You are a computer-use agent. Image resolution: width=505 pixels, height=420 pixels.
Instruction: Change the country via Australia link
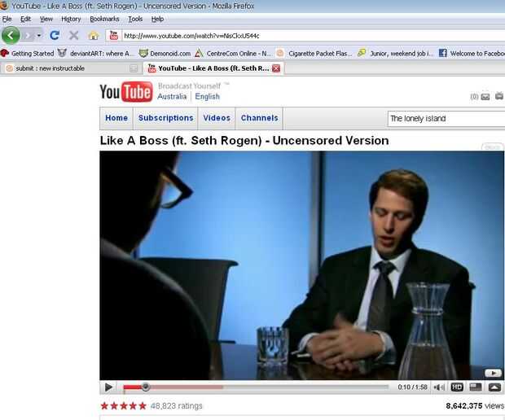[x=172, y=97]
